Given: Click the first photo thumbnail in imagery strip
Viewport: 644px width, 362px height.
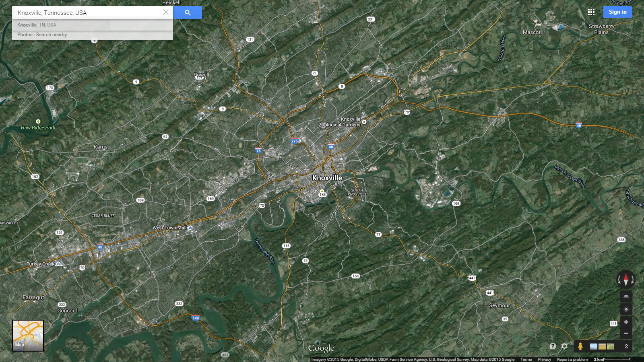Looking at the screenshot, I should (x=594, y=346).
